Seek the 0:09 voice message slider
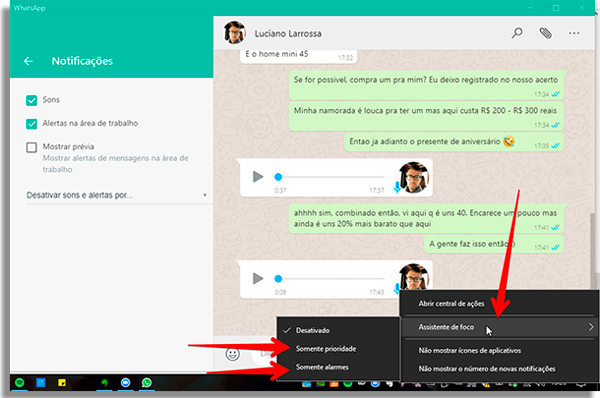 pyautogui.click(x=329, y=279)
